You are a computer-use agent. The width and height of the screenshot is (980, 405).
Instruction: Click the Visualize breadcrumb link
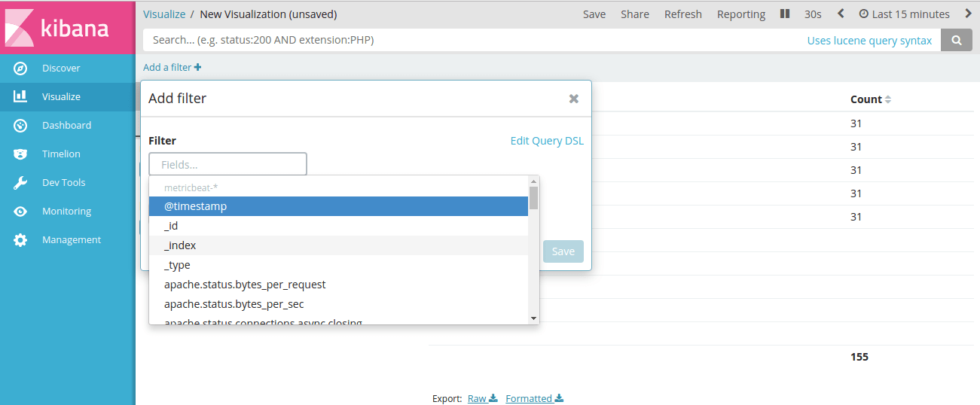point(164,14)
